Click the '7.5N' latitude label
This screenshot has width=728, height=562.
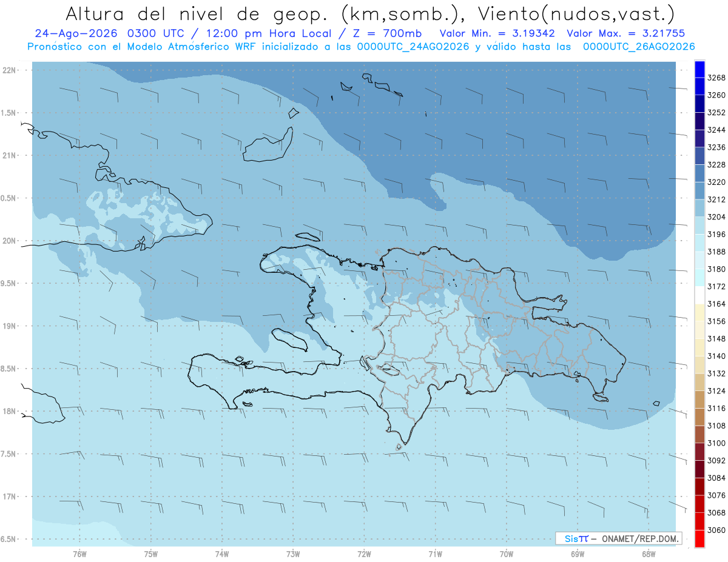pos(9,455)
